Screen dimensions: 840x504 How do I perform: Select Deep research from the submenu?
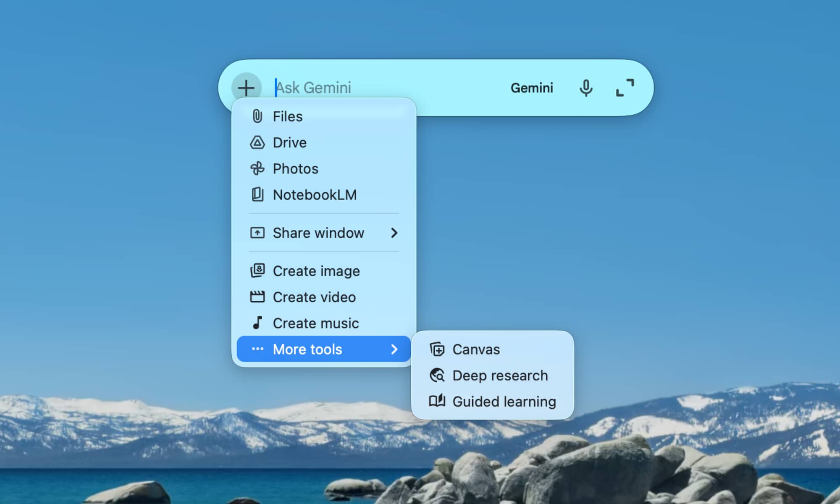pos(500,375)
